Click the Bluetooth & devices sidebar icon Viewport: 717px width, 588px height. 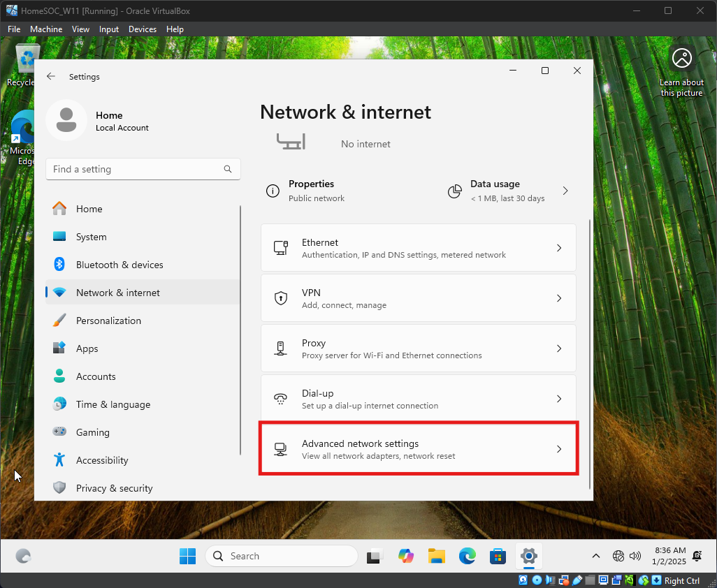(x=59, y=265)
